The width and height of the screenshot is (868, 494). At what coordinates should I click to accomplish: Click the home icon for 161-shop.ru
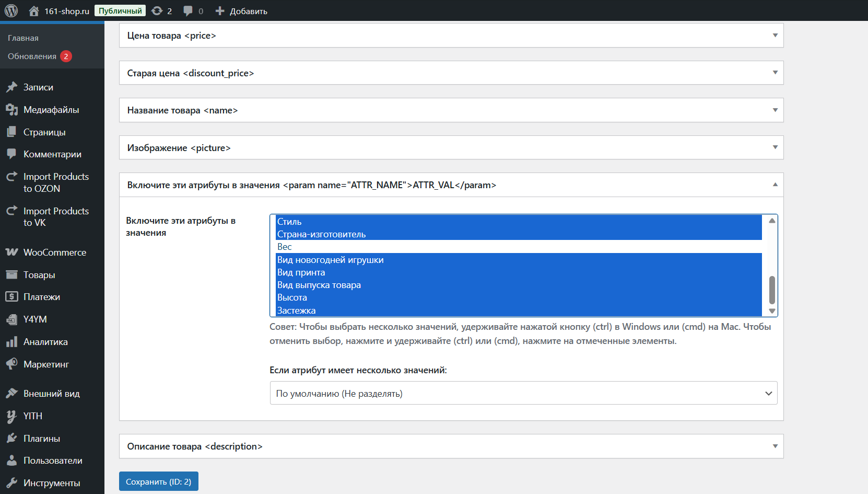(34, 11)
